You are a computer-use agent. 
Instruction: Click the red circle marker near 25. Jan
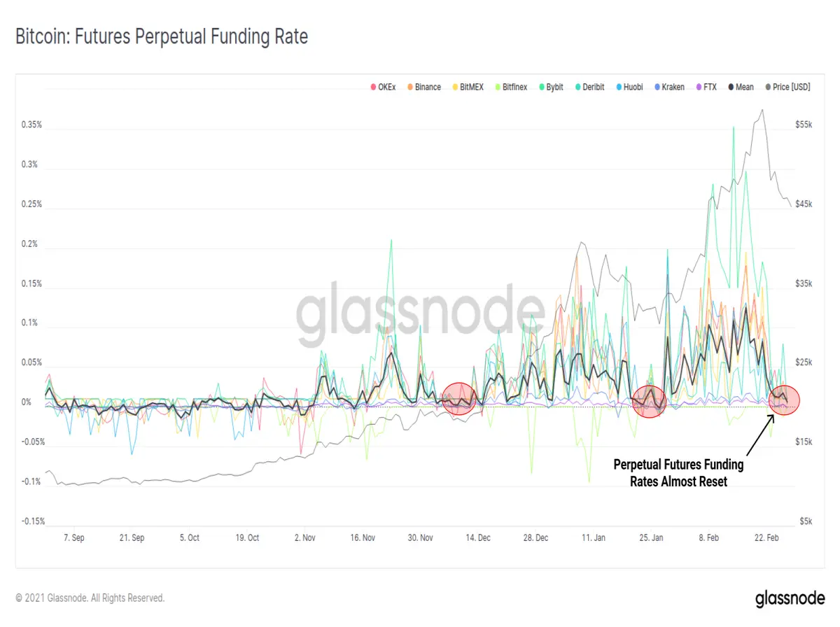(x=649, y=402)
